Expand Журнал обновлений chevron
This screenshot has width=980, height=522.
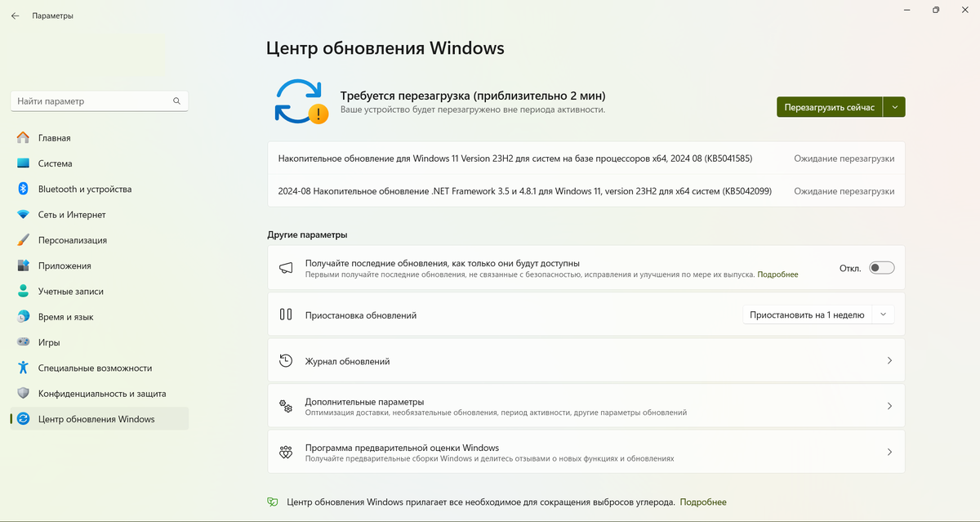889,360
